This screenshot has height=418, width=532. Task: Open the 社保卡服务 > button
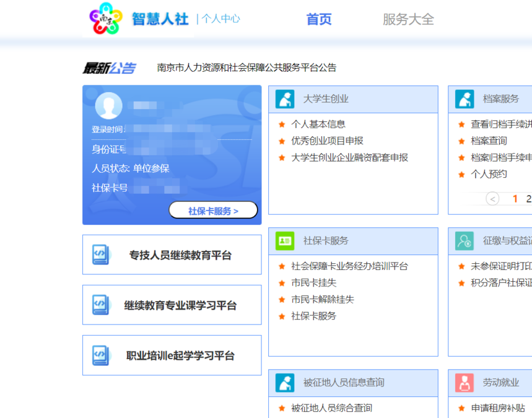(213, 211)
